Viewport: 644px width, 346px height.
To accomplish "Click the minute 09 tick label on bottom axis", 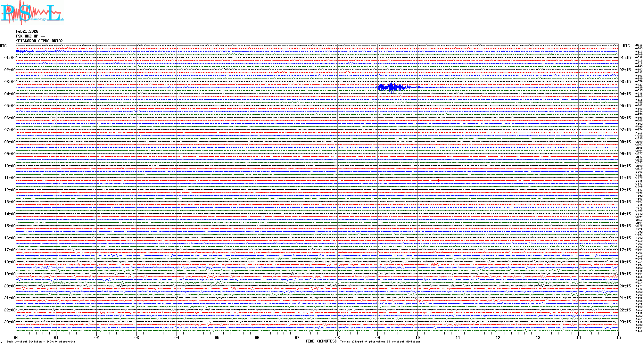I will click(x=377, y=338).
